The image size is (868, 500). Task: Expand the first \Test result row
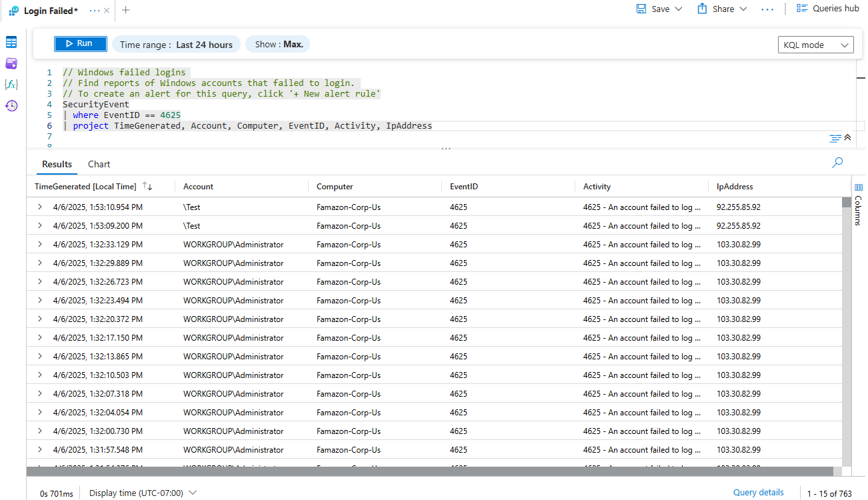point(40,207)
